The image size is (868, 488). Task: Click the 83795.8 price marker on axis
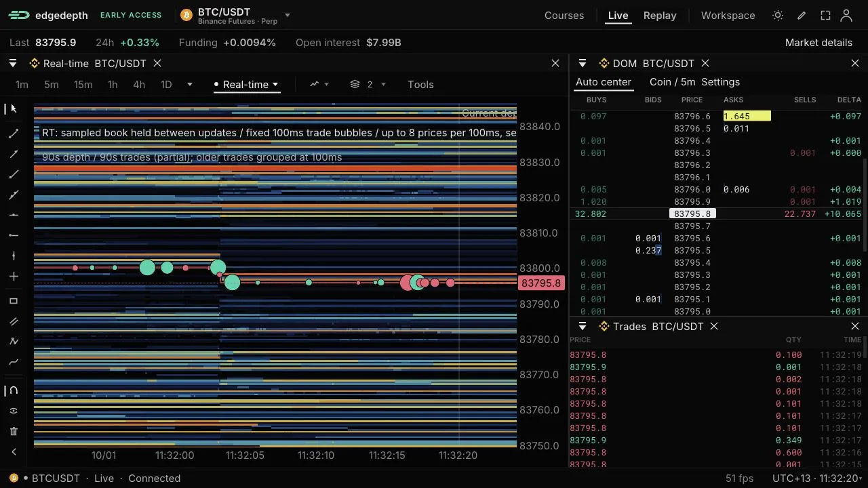[541, 283]
